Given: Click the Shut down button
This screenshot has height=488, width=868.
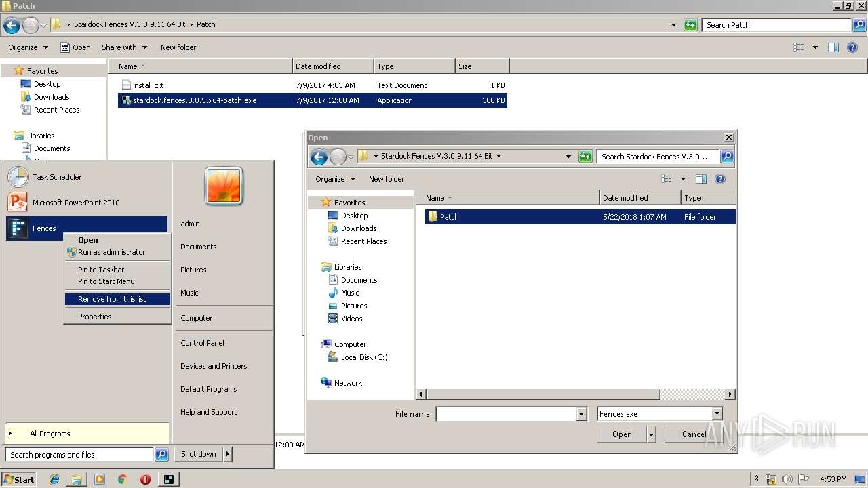Looking at the screenshot, I should (199, 454).
